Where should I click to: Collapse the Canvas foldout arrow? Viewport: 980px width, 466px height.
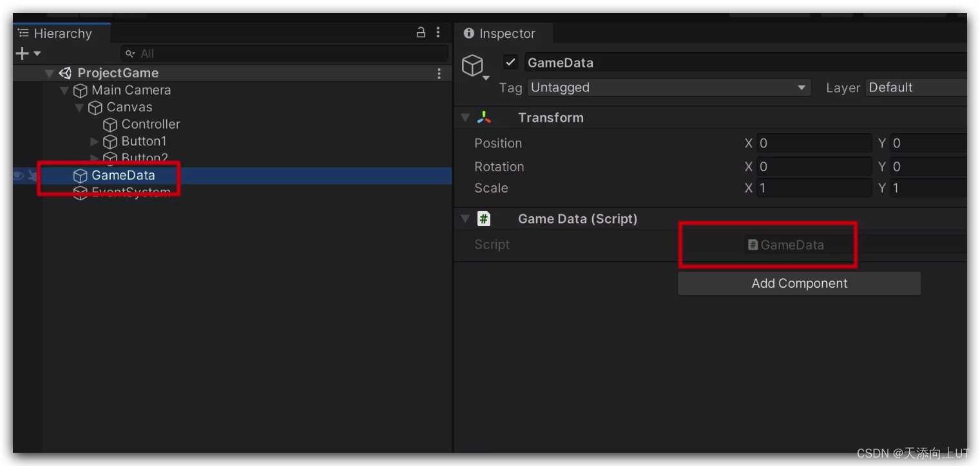(79, 107)
